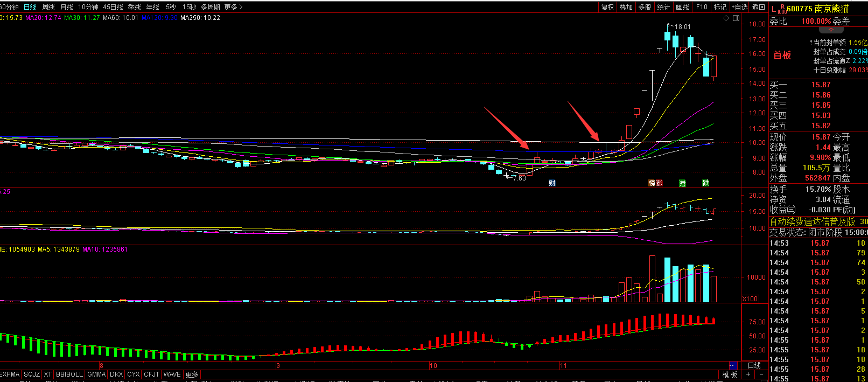Click the diamond marker icon above the chart
Viewport: 868px width, 382px height.
pyautogui.click(x=726, y=18)
